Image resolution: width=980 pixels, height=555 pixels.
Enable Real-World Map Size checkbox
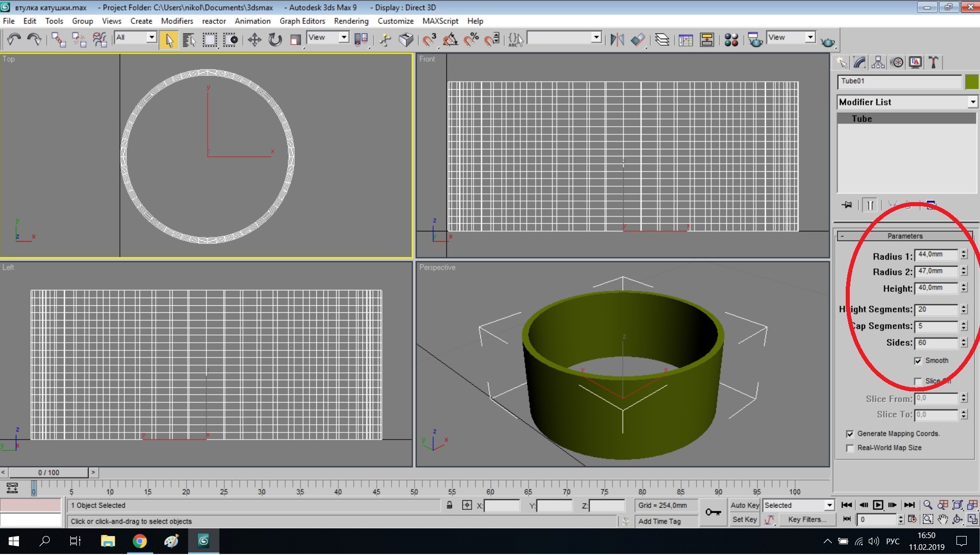[850, 448]
